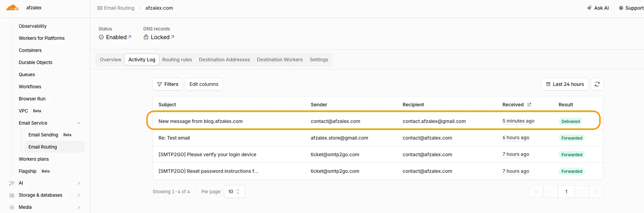Click the external arrow next to Locked
The width and height of the screenshot is (644, 213).
pyautogui.click(x=172, y=37)
